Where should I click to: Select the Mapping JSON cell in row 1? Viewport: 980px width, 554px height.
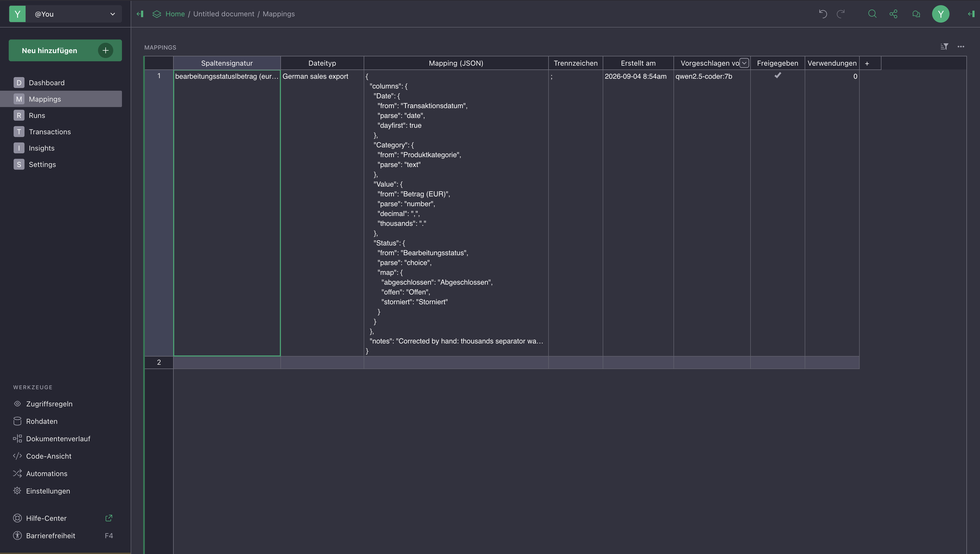(456, 213)
